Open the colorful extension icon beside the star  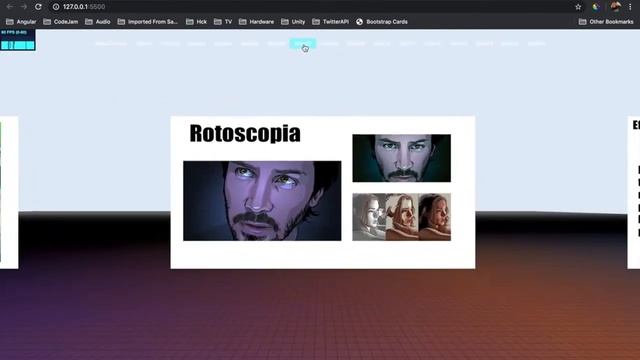coord(596,7)
